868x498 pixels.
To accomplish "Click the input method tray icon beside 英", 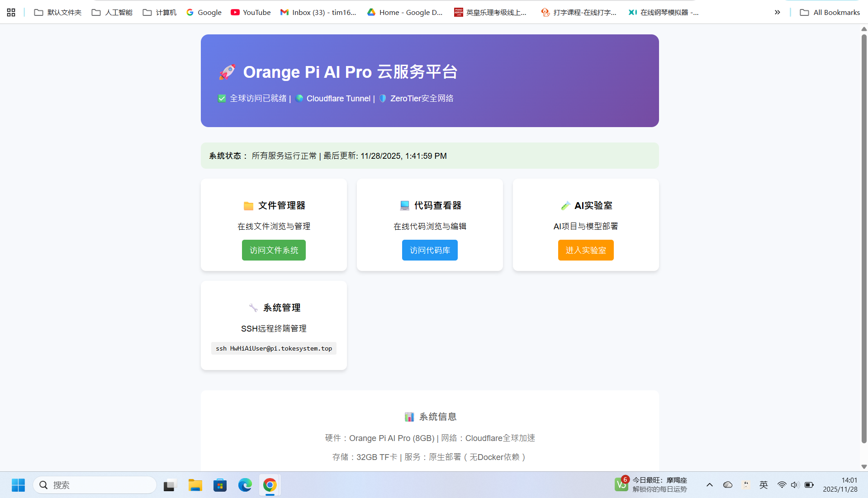I will [x=746, y=485].
